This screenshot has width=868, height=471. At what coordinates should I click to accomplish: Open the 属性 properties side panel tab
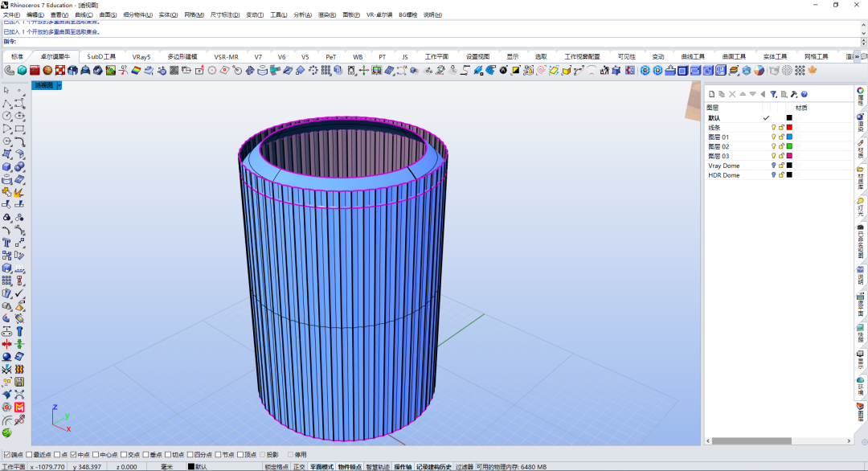(x=861, y=96)
